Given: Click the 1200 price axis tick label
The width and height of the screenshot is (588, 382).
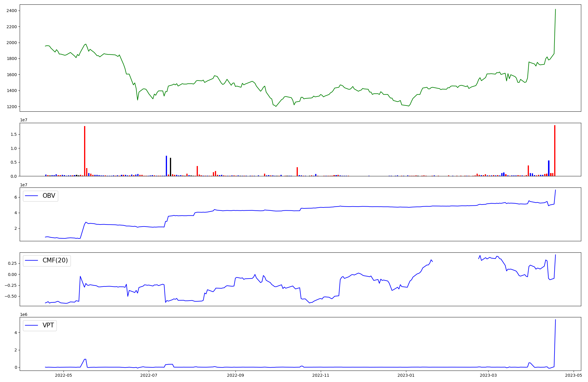Looking at the screenshot, I should 11,107.
